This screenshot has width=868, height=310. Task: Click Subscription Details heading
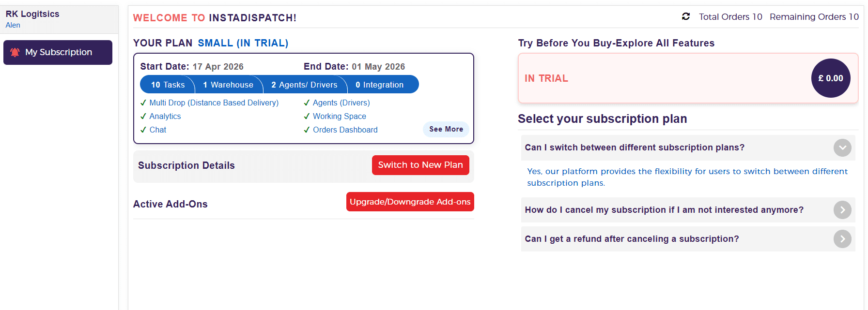tap(186, 165)
